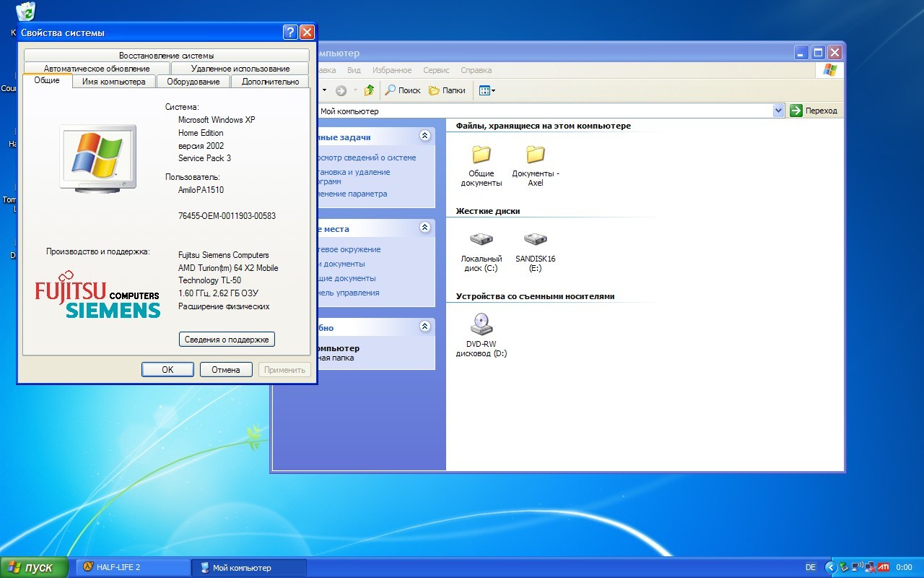Viewport: 924px width, 578px height.
Task: Click the control panel link in sidebar
Action: point(349,293)
